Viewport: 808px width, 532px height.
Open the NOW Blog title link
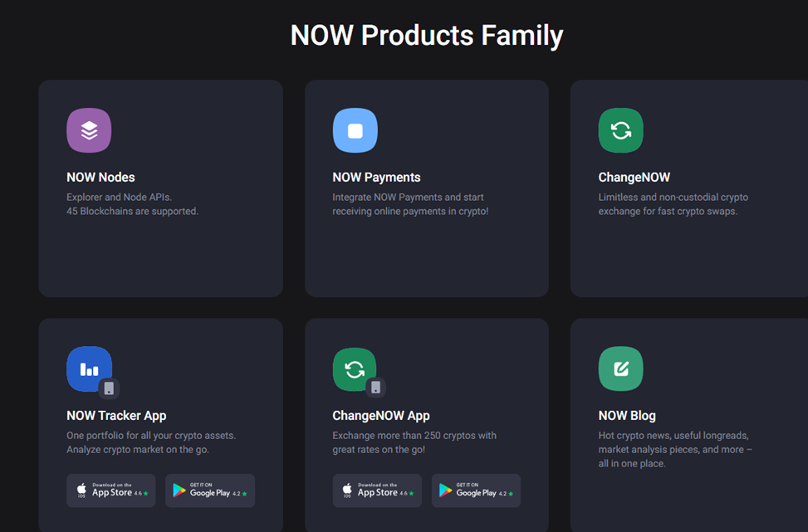627,416
